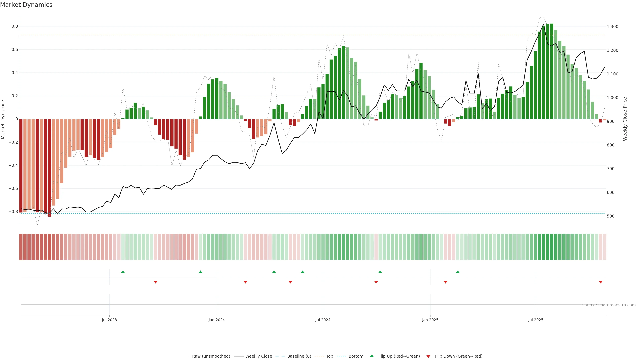The width and height of the screenshot is (644, 362).
Task: Click the source: sharemaestro.com text
Action: tap(609, 305)
